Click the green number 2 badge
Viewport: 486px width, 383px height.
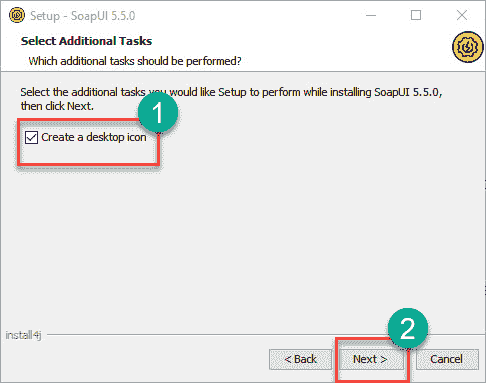coord(408,328)
